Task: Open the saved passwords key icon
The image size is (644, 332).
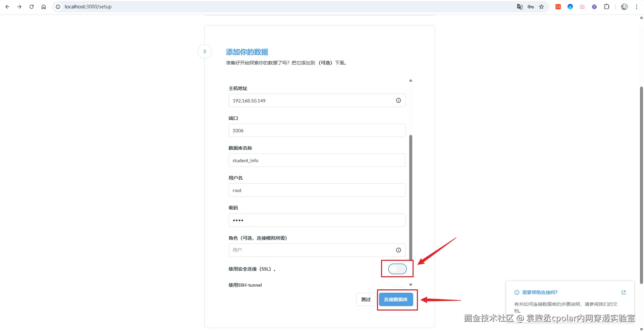Action: (x=531, y=7)
